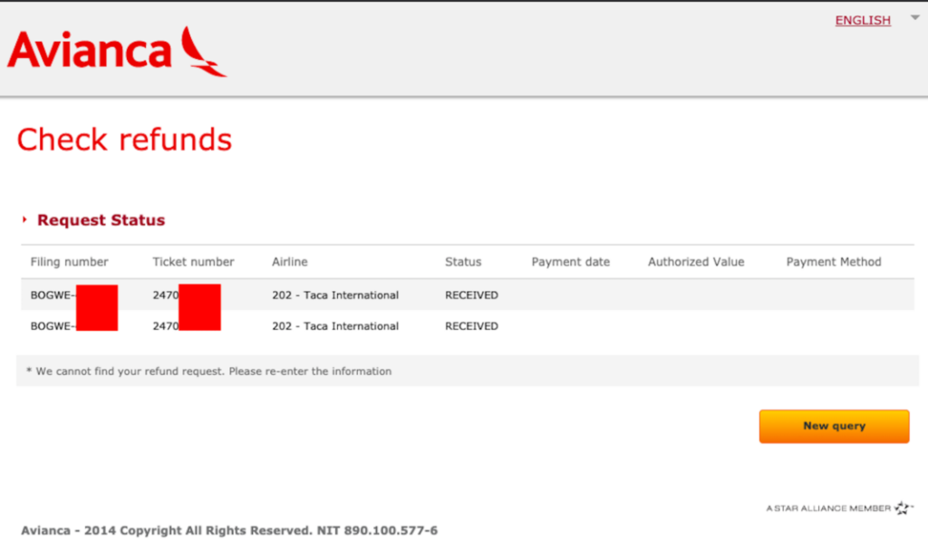
Task: Select the Payment Method column header
Action: click(x=834, y=262)
